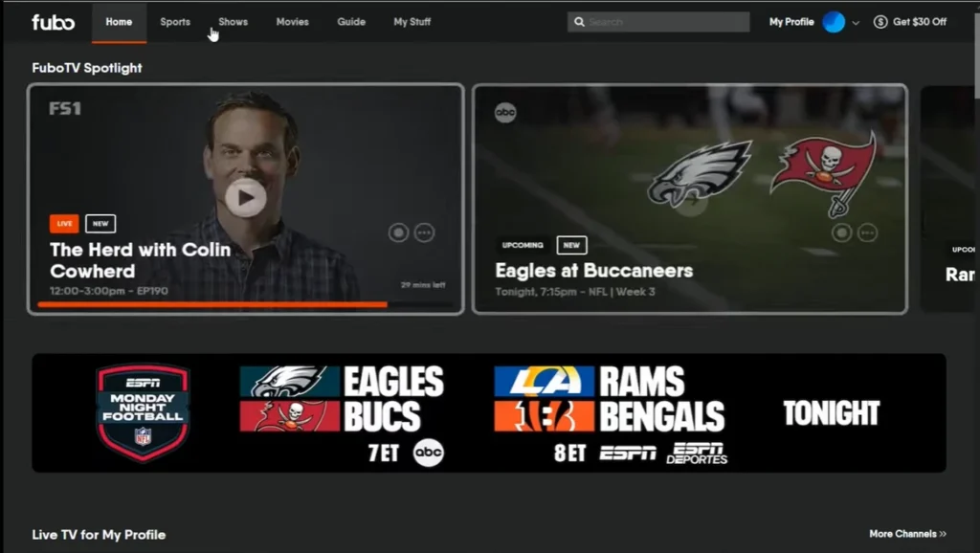Open The Herd with Colin Cowherd title
The image size is (980, 553).
point(141,260)
